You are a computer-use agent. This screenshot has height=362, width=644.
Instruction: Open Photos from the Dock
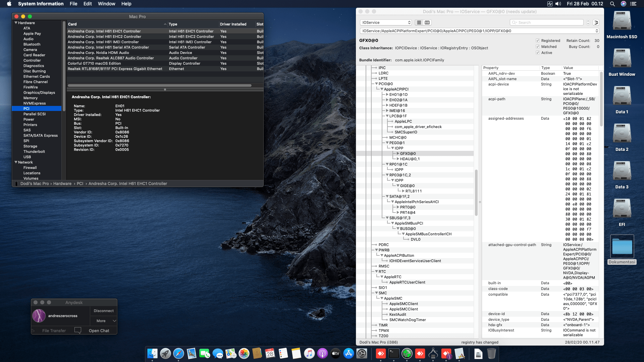tap(244, 353)
